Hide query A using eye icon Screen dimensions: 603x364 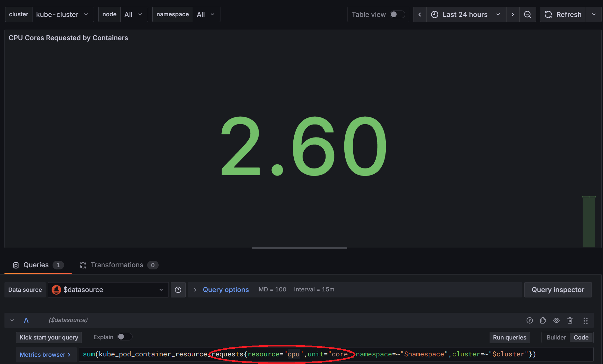point(556,320)
